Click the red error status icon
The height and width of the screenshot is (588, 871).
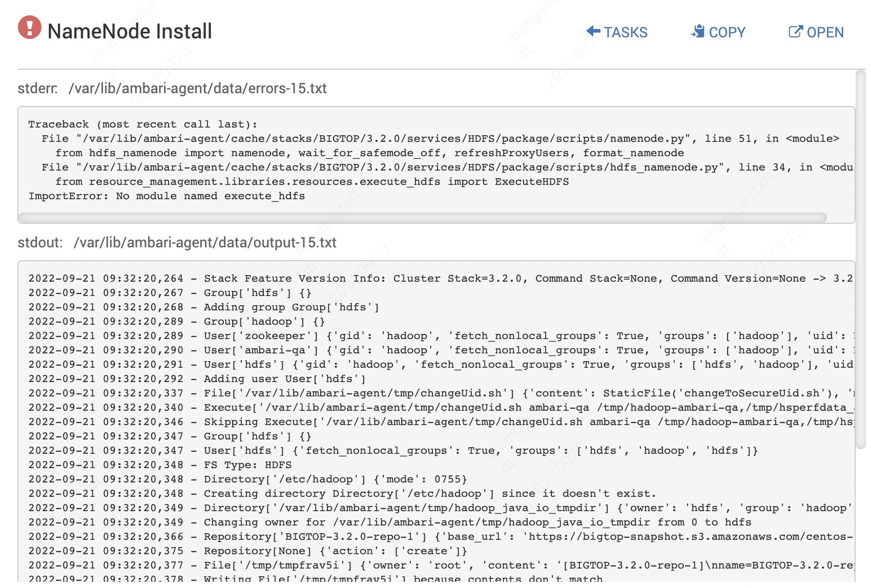pyautogui.click(x=30, y=28)
